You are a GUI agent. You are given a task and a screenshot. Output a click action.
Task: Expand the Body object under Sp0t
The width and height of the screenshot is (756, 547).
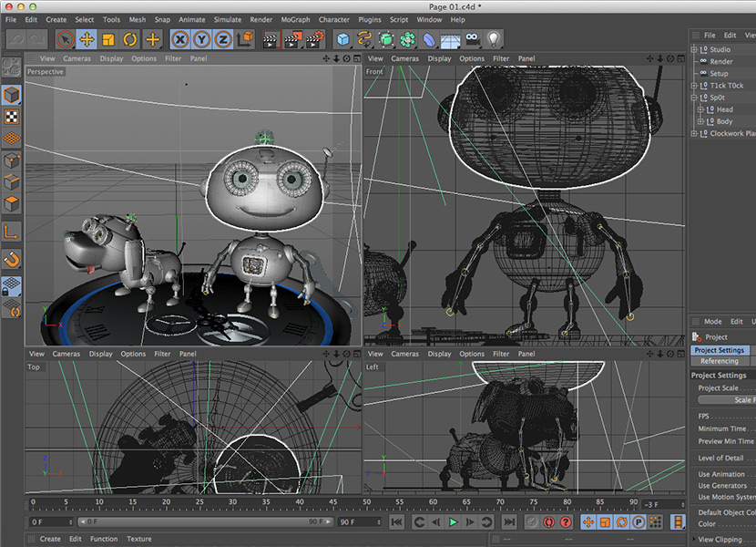point(700,121)
